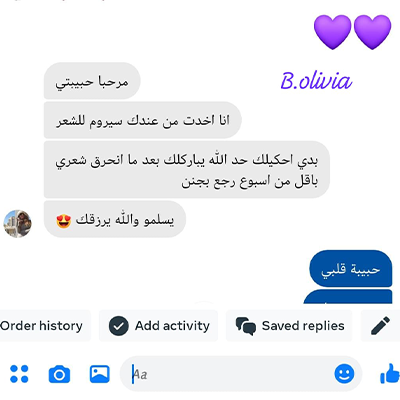Select the blue حبيبة قلبي reply bubble
The height and width of the screenshot is (400, 400).
(x=351, y=269)
